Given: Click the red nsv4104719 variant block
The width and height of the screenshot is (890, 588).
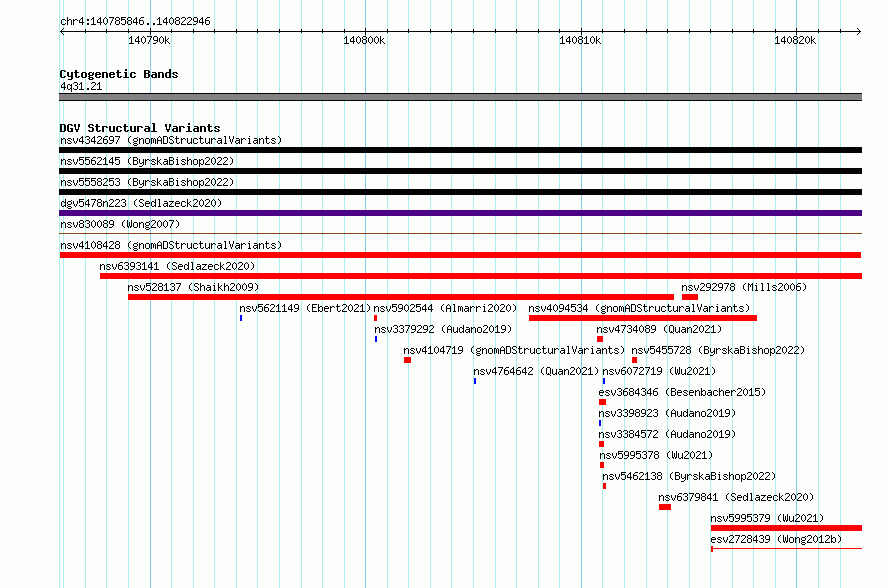Looking at the screenshot, I should [x=407, y=360].
